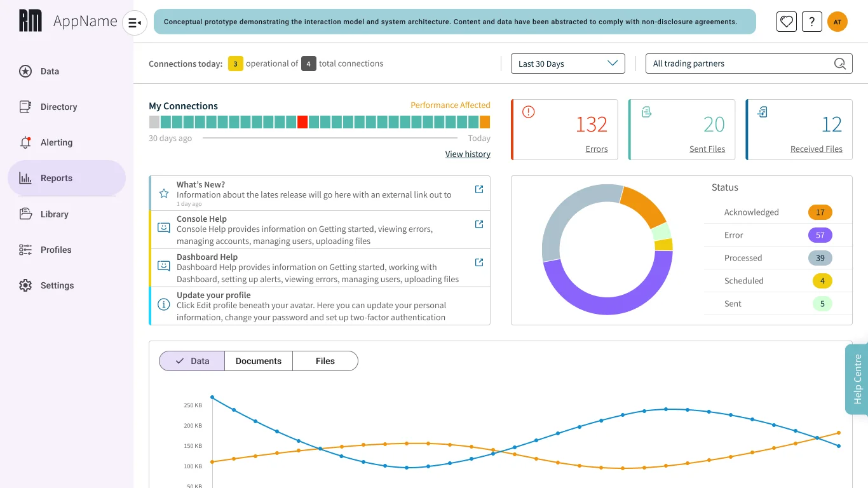
Task: Open the AT user avatar
Action: click(x=837, y=22)
